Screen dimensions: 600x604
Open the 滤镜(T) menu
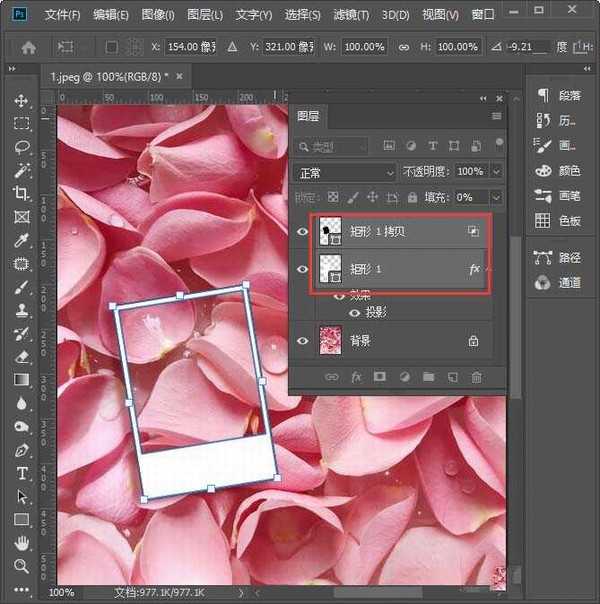[x=353, y=15]
